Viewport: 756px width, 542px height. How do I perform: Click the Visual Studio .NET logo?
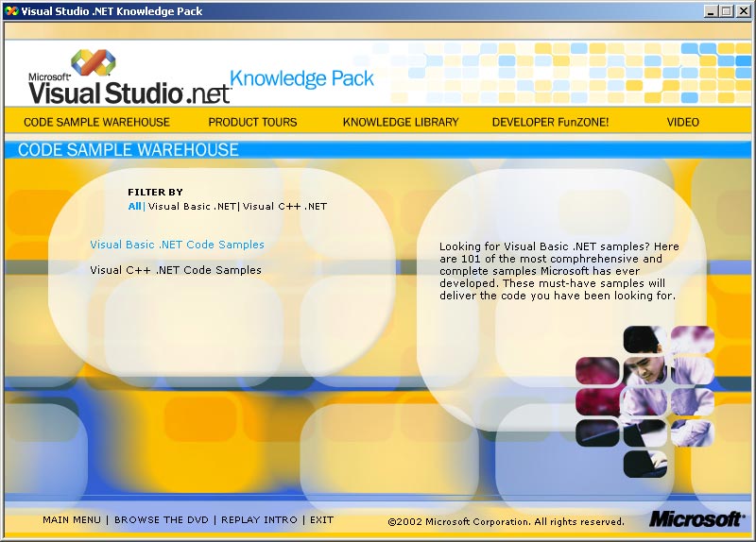[129, 77]
